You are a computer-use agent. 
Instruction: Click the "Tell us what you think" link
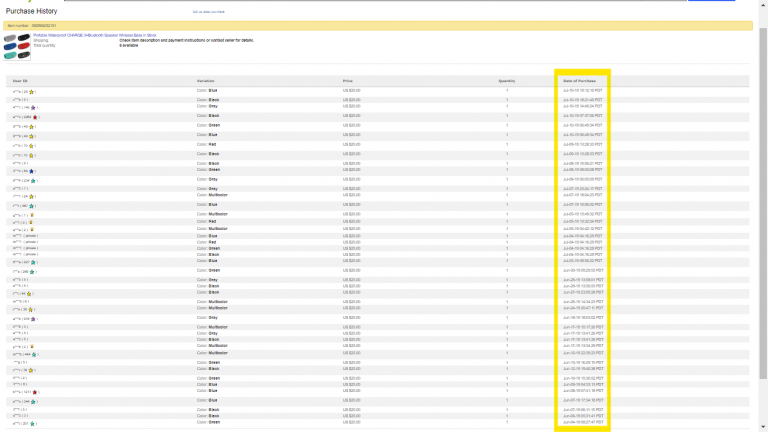pyautogui.click(x=209, y=12)
